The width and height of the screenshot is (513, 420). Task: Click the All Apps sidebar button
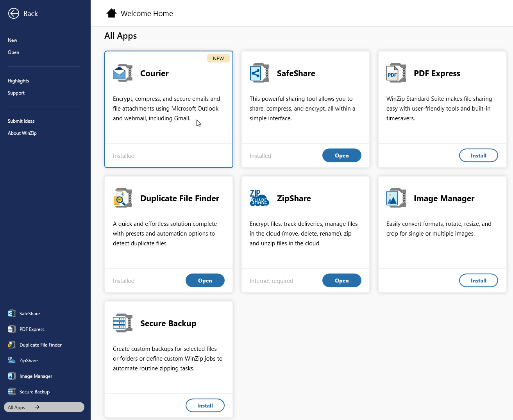coord(44,407)
